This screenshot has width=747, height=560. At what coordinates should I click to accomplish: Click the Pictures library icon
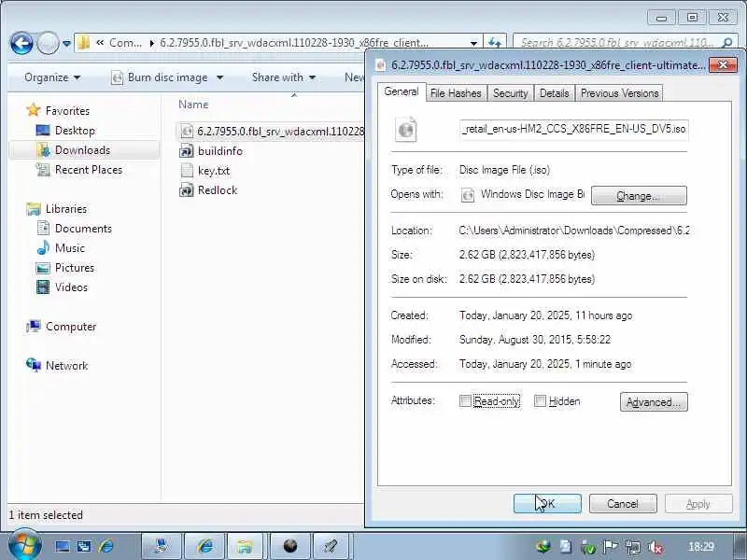point(43,268)
